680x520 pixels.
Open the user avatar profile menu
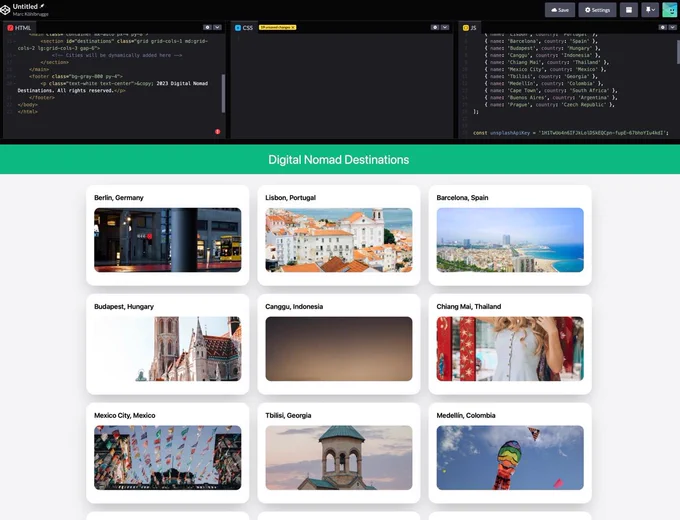pos(670,10)
